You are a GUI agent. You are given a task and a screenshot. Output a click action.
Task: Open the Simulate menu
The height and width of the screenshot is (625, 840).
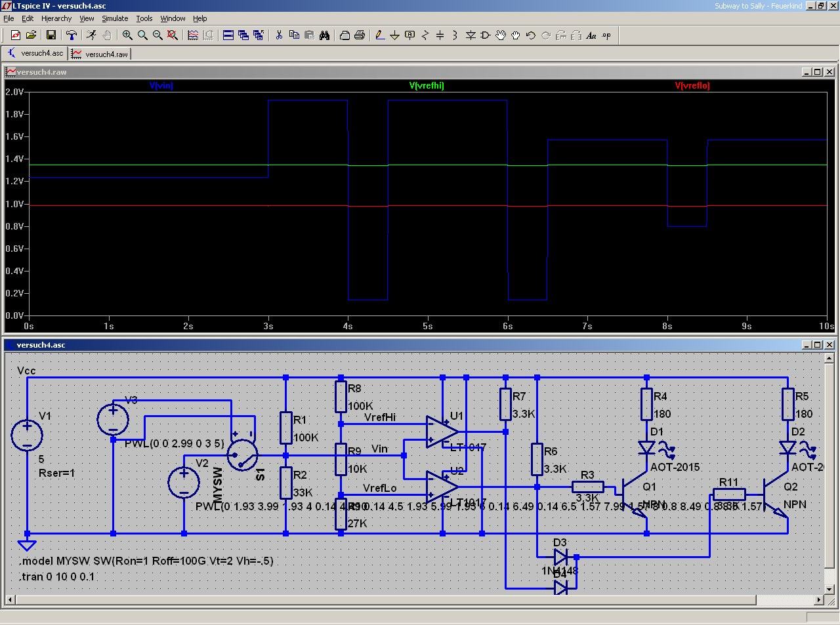tap(115, 18)
